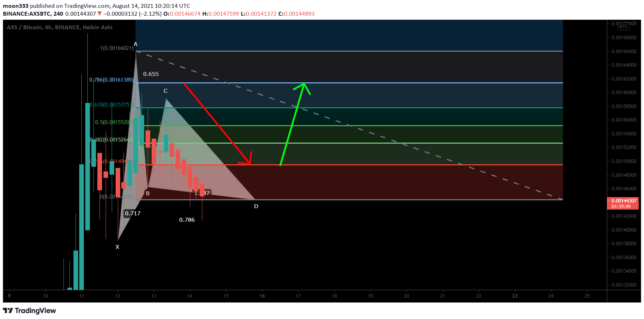Image resolution: width=644 pixels, height=319 pixels.
Task: Click date 13 on the time axis
Action: (x=154, y=296)
